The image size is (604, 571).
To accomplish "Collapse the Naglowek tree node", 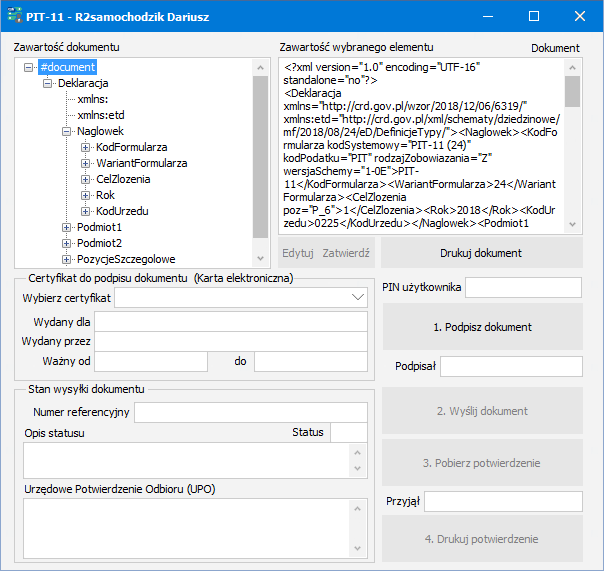I will point(66,131).
